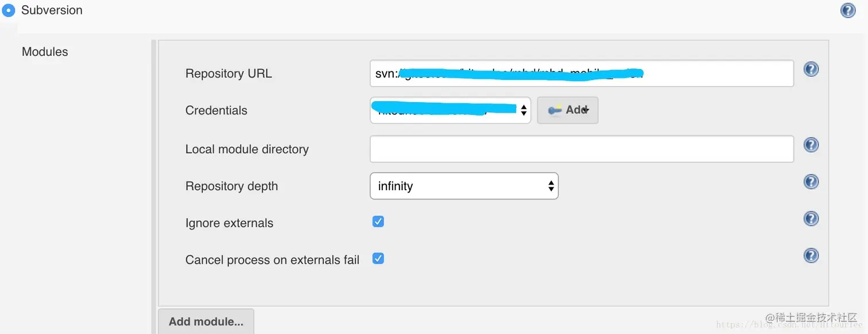This screenshot has width=868, height=334.
Task: Click help icon for Subversion section
Action: pos(848,10)
